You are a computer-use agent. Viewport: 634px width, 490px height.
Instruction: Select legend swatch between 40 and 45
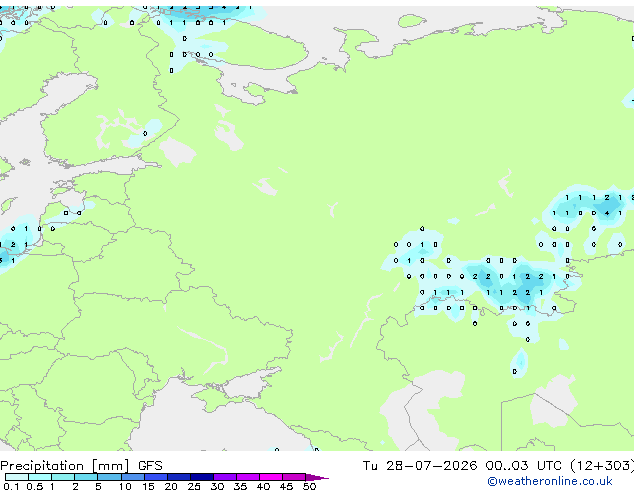271,477
